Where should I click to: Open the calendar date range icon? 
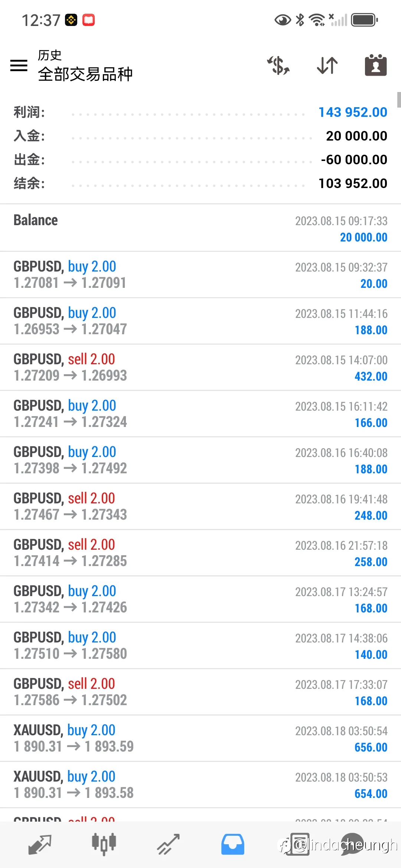[375, 65]
